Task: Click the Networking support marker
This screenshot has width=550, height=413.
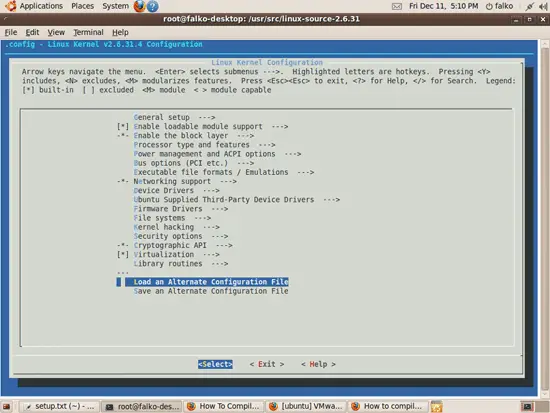Action: (x=123, y=181)
